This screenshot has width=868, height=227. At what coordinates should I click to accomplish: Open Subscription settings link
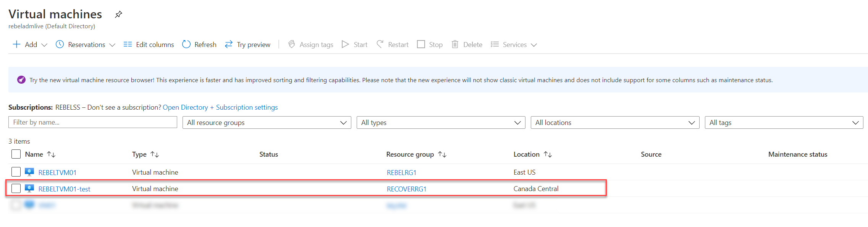(247, 107)
